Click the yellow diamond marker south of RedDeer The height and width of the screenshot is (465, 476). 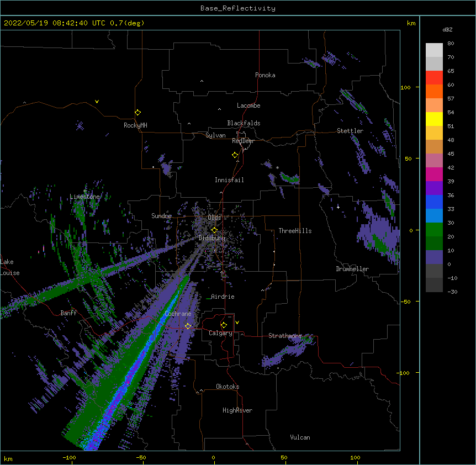click(235, 155)
